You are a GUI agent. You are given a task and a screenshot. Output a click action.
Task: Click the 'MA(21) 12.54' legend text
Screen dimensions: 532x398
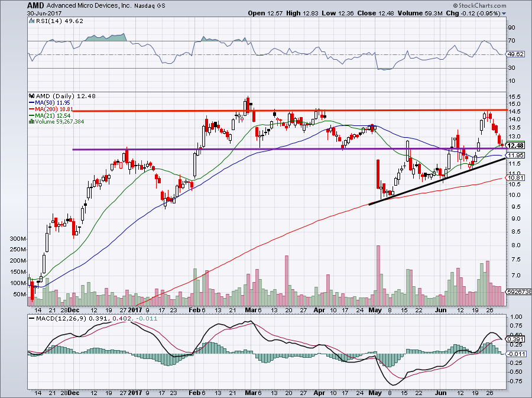pyautogui.click(x=53, y=115)
